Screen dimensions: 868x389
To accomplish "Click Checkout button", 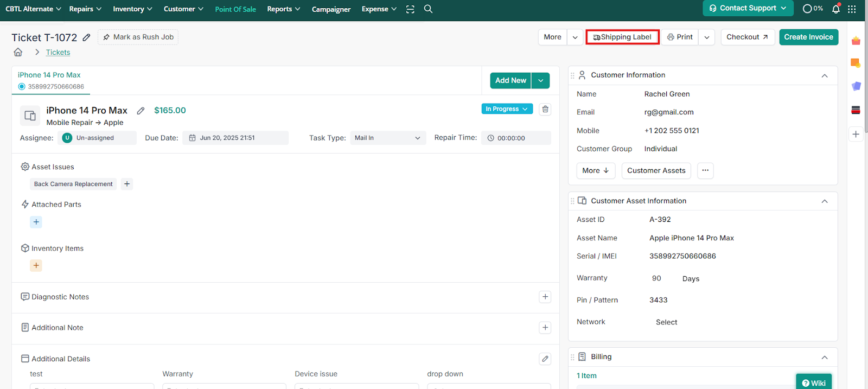I will click(748, 37).
